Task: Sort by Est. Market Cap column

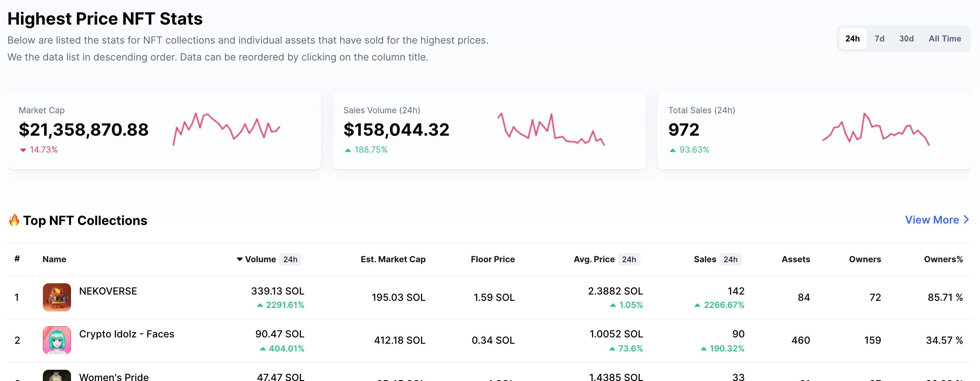Action: [393, 259]
